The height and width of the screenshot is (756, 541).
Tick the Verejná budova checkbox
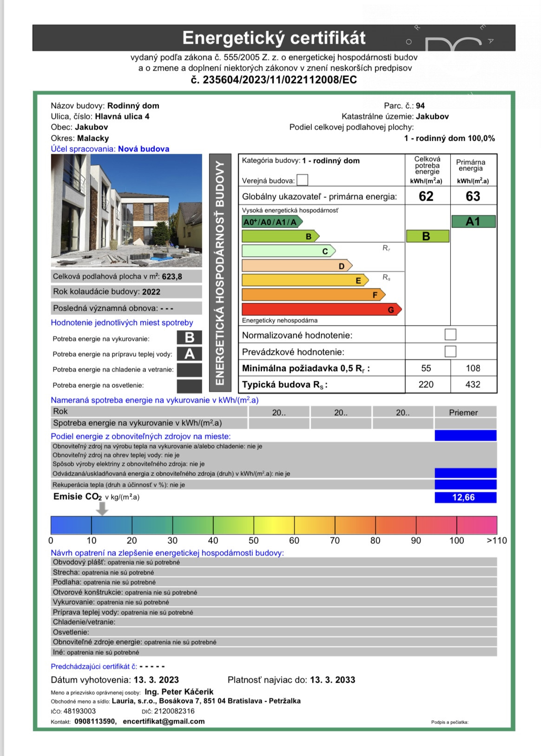pyautogui.click(x=302, y=180)
